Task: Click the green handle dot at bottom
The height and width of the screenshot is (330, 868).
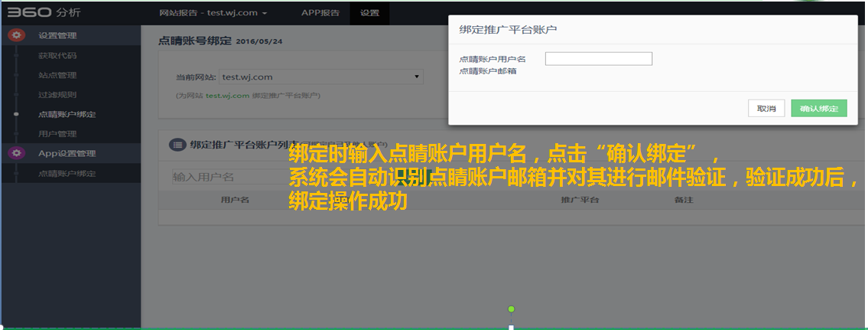Action: click(512, 309)
